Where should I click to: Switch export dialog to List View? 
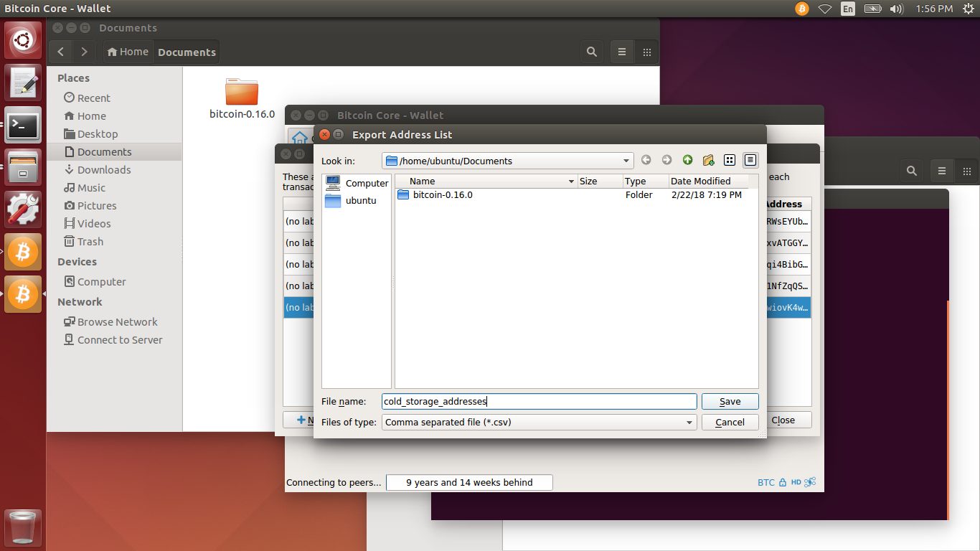click(730, 160)
